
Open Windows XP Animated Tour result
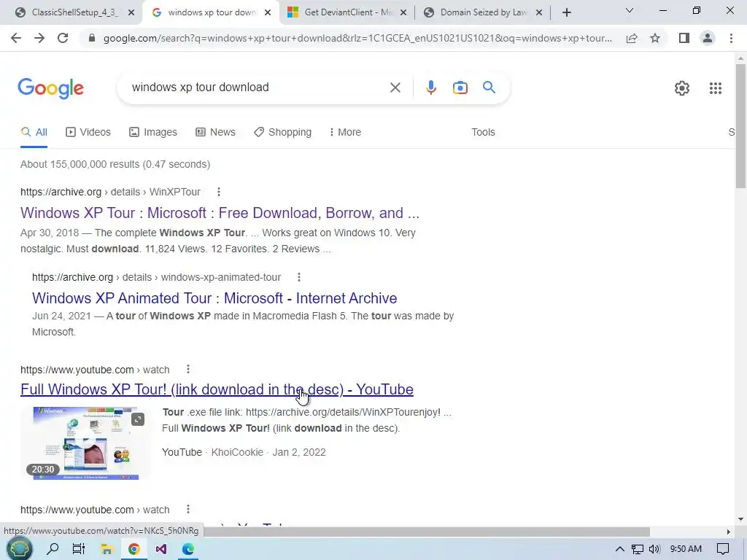[x=214, y=298]
